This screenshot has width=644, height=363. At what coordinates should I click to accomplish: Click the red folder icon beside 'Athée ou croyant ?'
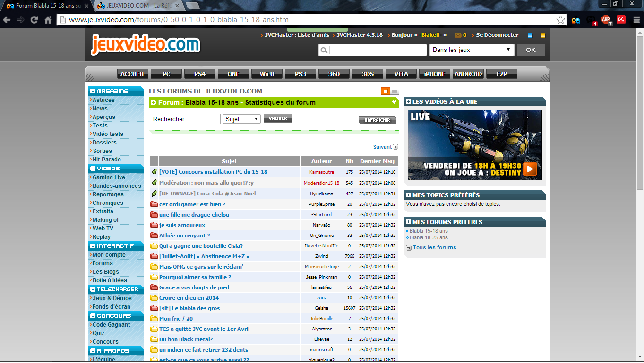[x=154, y=236]
